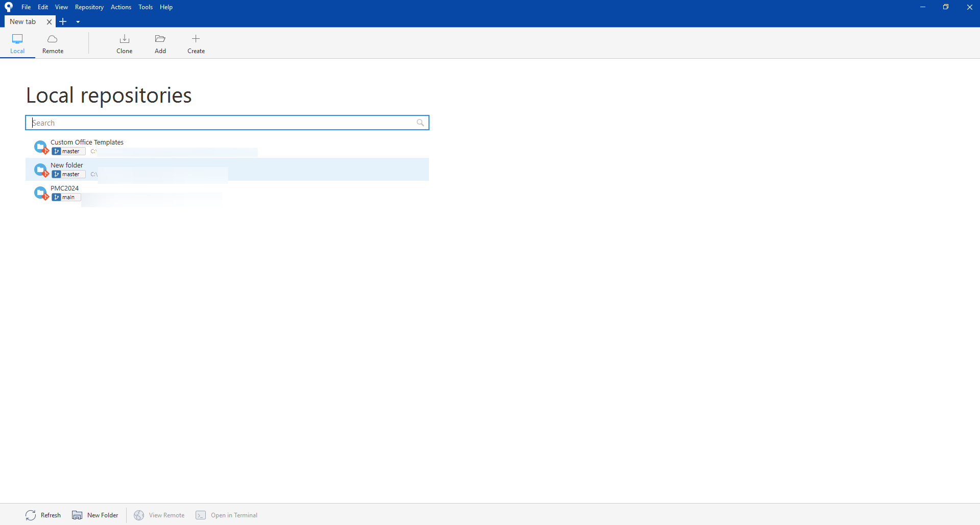
Task: Focus the repository Search field
Action: tap(227, 123)
